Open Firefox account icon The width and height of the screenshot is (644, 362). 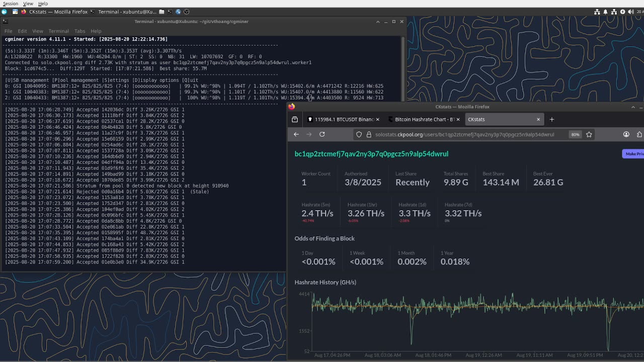pyautogui.click(x=626, y=134)
